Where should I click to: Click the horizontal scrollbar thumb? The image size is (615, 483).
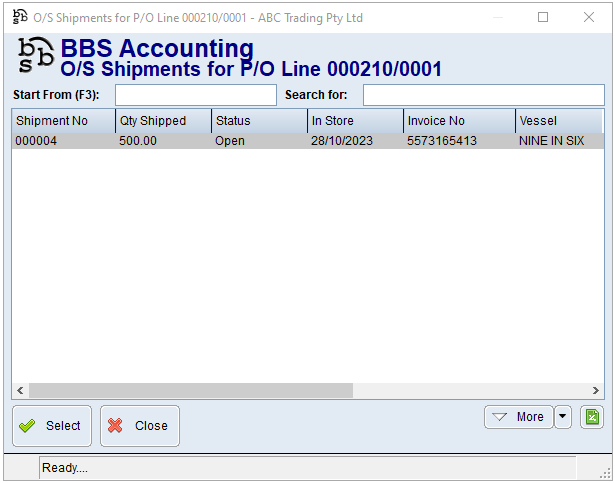click(190, 390)
